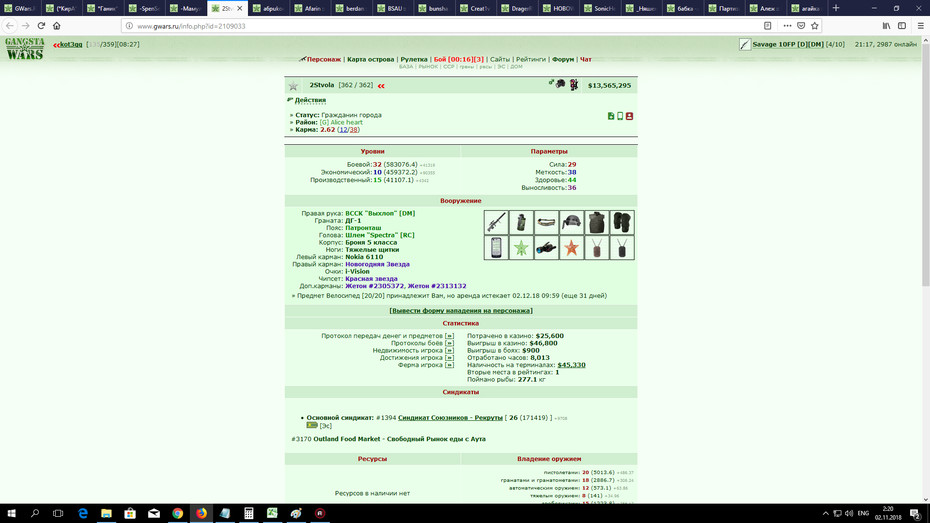The height and width of the screenshot is (523, 930).
Task: Click the Savage 10FP [D][DM] link
Action: [x=788, y=44]
